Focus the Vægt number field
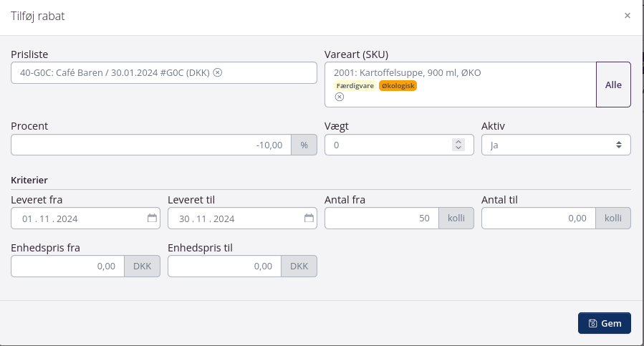This screenshot has width=644, height=346. tap(387, 145)
